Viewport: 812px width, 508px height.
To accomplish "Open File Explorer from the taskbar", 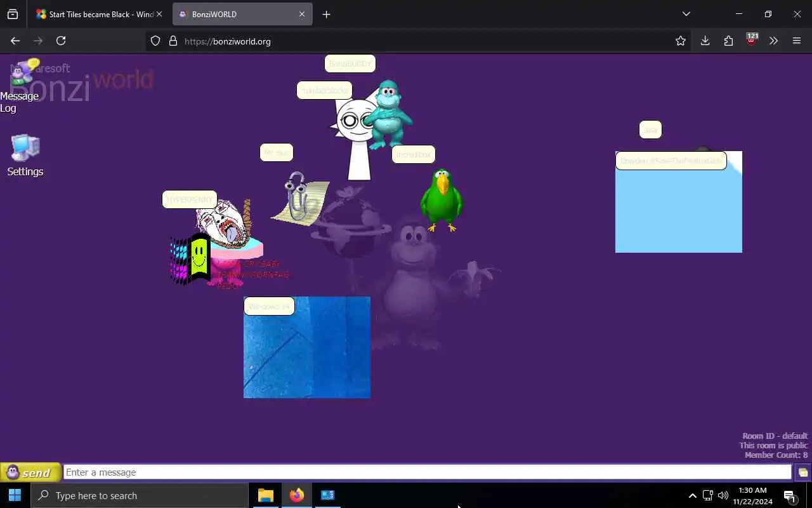I will click(266, 495).
